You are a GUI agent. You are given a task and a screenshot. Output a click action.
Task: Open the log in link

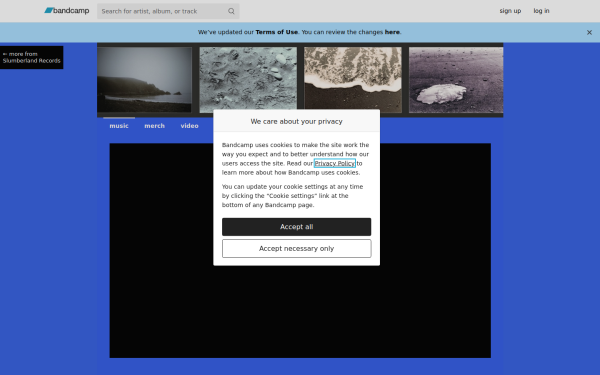541,11
